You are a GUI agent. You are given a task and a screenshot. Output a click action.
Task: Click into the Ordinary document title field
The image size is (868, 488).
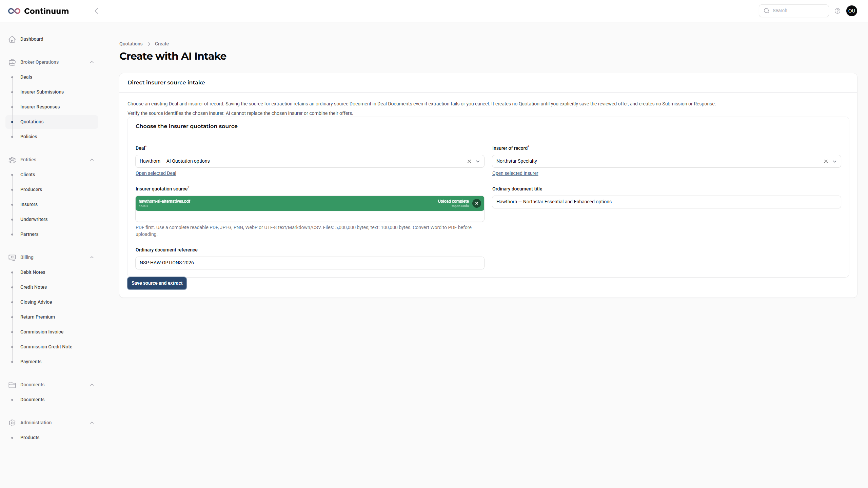(667, 202)
